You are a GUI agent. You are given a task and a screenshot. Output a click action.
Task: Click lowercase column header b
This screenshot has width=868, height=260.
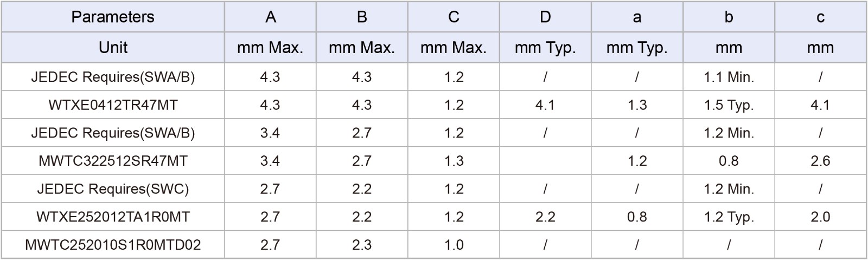tap(729, 17)
